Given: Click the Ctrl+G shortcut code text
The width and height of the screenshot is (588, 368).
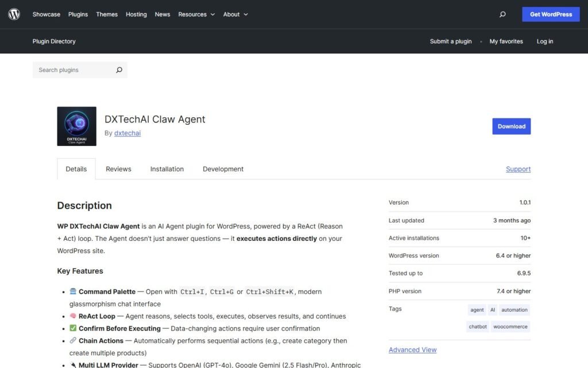Looking at the screenshot, I should coord(222,292).
